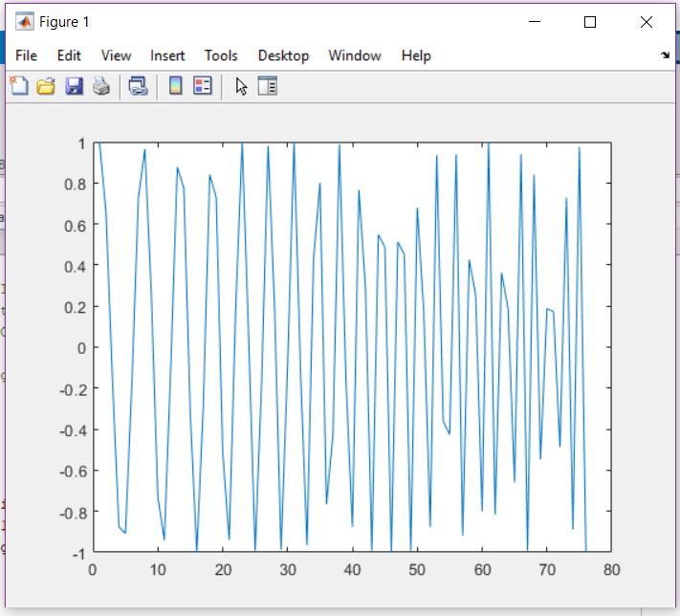Viewport: 680px width, 616px height.
Task: Minimize the Figure 1 window
Action: pyautogui.click(x=535, y=22)
